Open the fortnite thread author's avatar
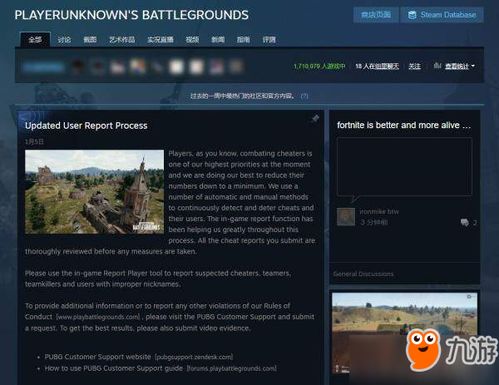499x385 pixels. pos(346,217)
